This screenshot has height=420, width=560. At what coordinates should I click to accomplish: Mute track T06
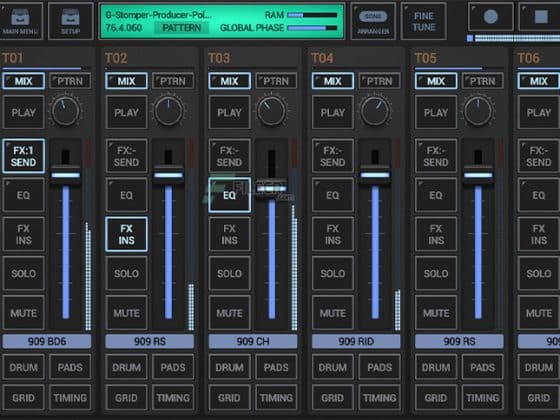[x=539, y=313]
